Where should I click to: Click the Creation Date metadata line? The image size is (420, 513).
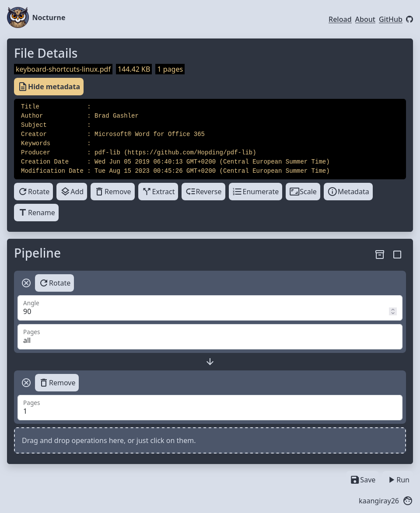tap(175, 161)
